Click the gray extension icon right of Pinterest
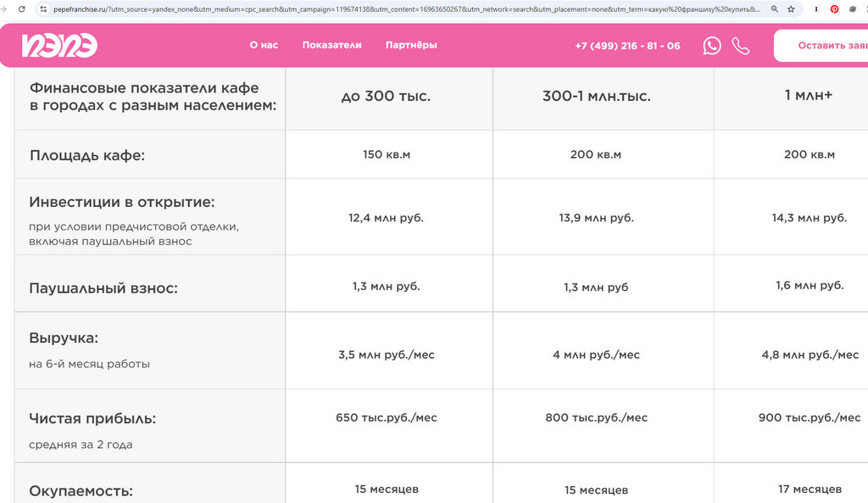 (x=853, y=9)
